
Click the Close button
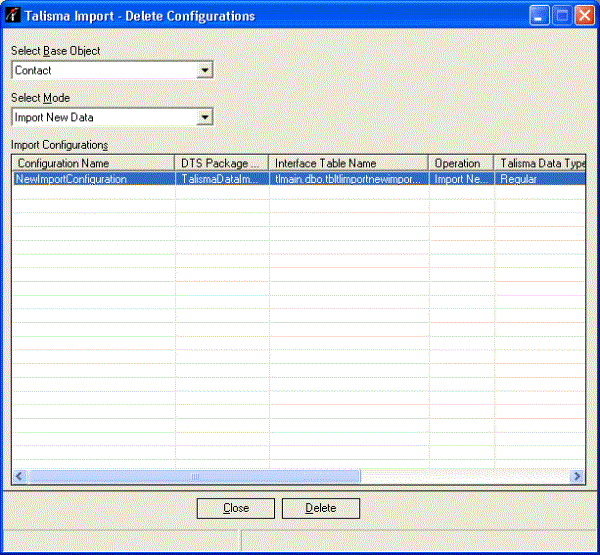(x=236, y=508)
